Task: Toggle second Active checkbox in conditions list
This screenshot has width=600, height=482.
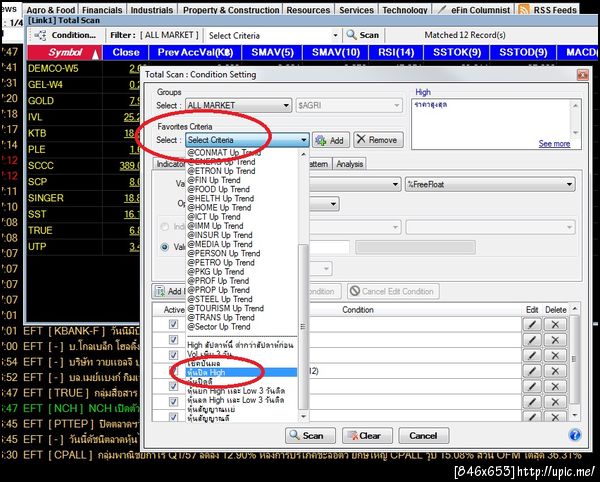Action: tap(173, 340)
